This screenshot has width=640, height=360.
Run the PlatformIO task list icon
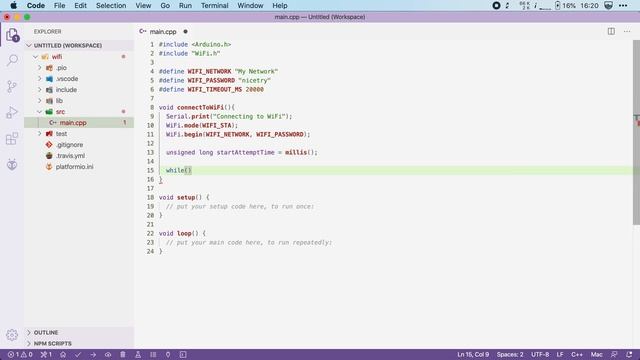(x=153, y=355)
